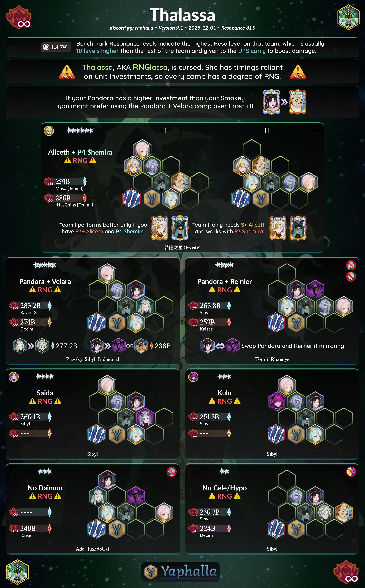This screenshot has width=365, height=588.
Task: Click the Smokey portrait card beside Pandora
Action: pyautogui.click(x=298, y=102)
